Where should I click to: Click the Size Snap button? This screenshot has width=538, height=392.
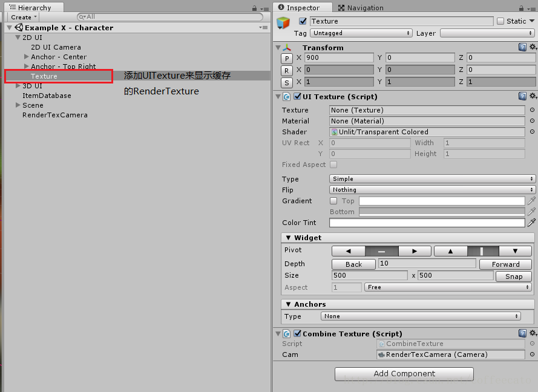tap(514, 276)
